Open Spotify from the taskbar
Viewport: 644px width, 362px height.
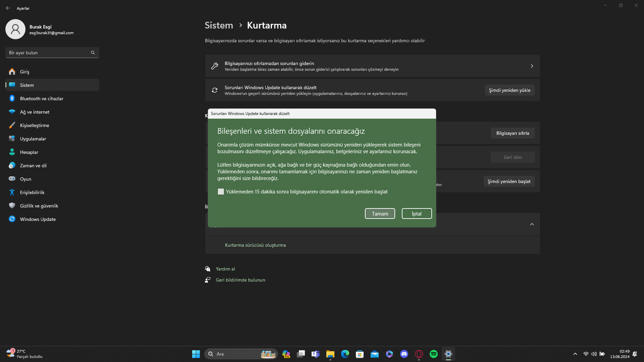pos(433,354)
